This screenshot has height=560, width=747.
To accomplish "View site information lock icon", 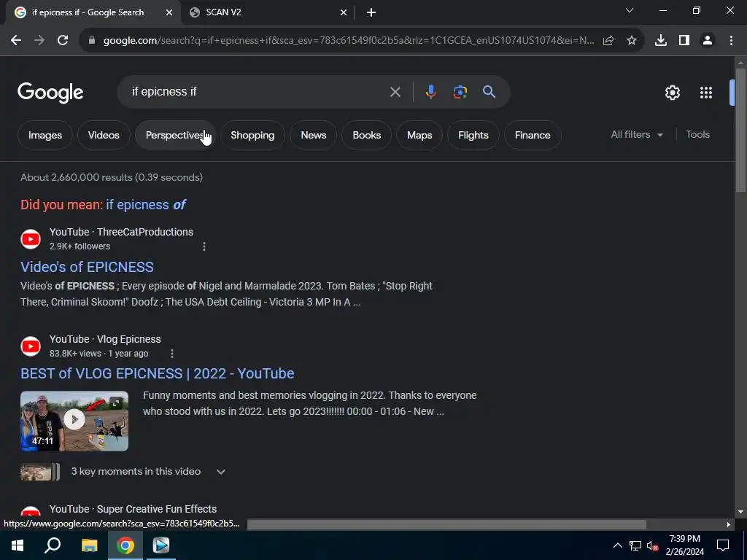I will point(92,41).
